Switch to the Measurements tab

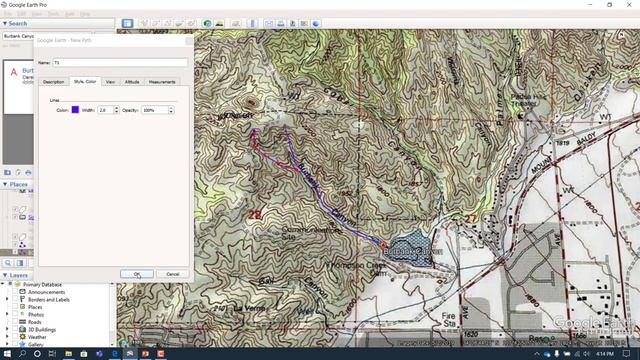[162, 82]
